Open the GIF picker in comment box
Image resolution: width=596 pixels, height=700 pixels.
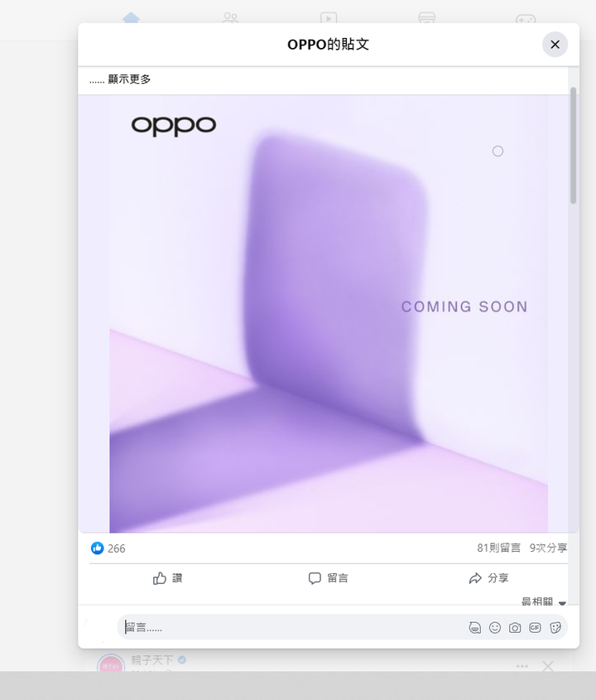[x=535, y=628]
